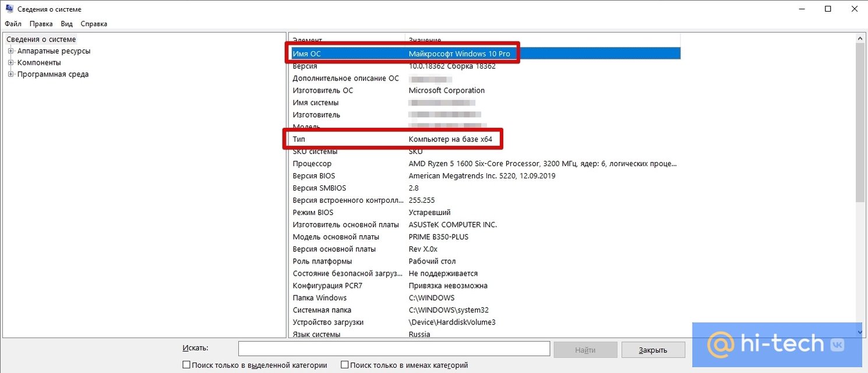
Task: Expand the Аппаратные ресурсы tree node
Action: tap(10, 51)
